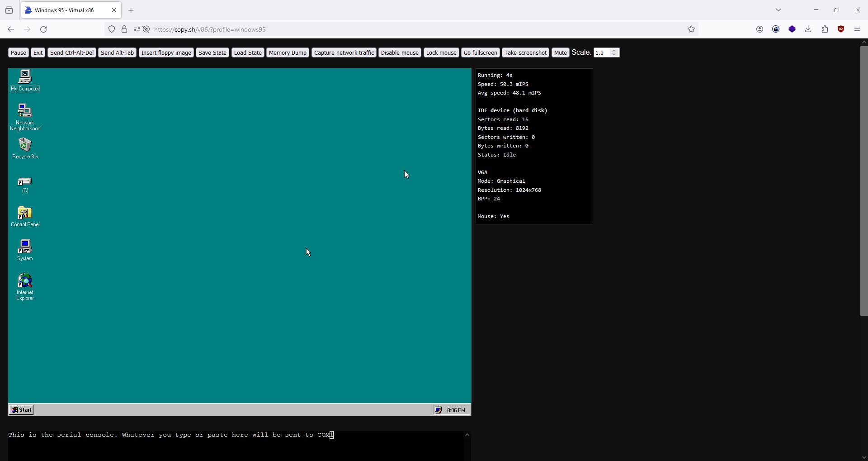This screenshot has width=868, height=461.
Task: Open the List all tabs dropdown
Action: click(778, 10)
